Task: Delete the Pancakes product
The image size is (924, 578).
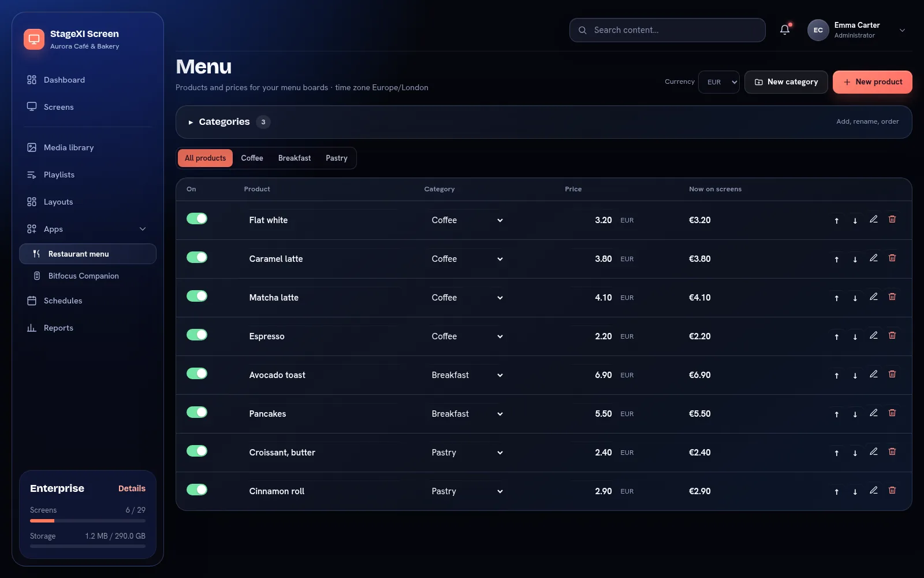Action: point(892,413)
